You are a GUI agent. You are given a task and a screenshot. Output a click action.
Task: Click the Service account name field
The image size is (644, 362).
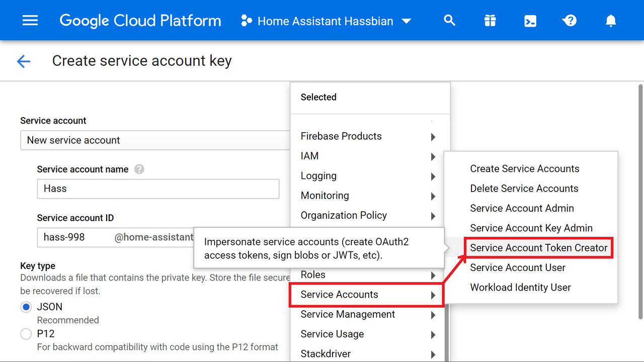tap(158, 189)
